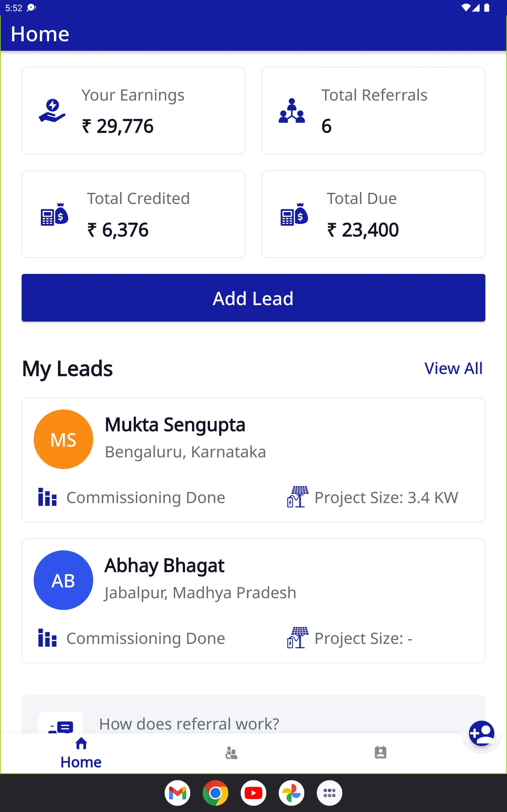Viewport: 507px width, 812px height.
Task: Tap the solar panel icon on Mukta's card
Action: [x=298, y=497]
